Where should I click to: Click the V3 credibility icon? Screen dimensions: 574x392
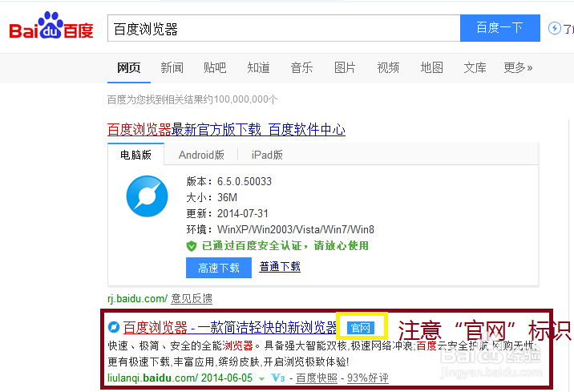(x=278, y=378)
